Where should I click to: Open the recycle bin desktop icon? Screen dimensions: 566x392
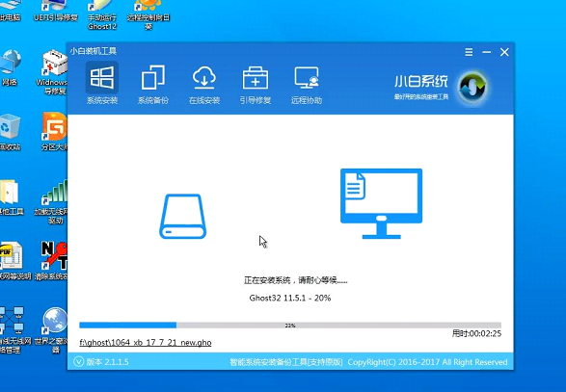pyautogui.click(x=10, y=132)
